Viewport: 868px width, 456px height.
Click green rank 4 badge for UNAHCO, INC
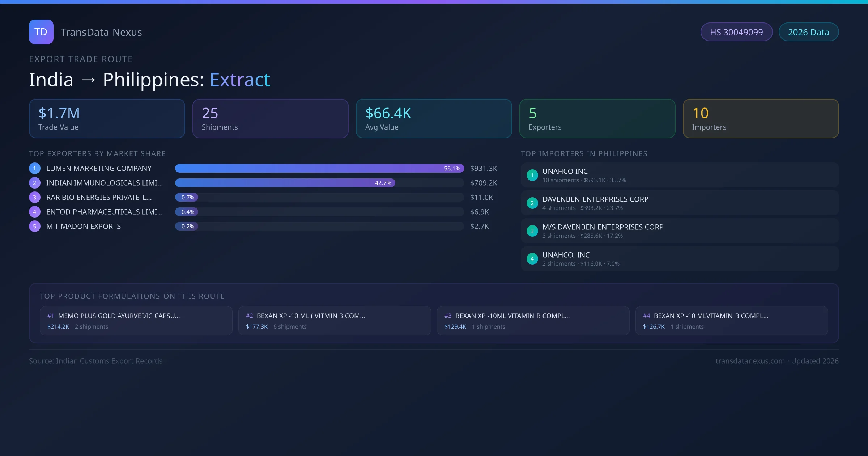pos(532,259)
